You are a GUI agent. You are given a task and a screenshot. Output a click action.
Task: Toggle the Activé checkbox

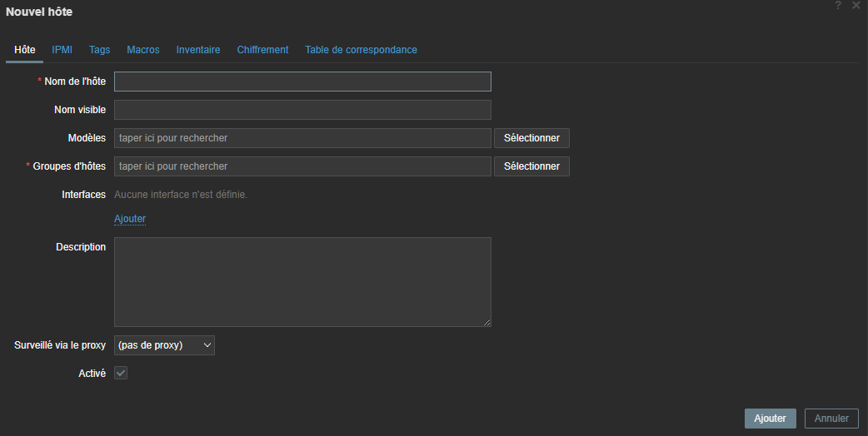[121, 374]
